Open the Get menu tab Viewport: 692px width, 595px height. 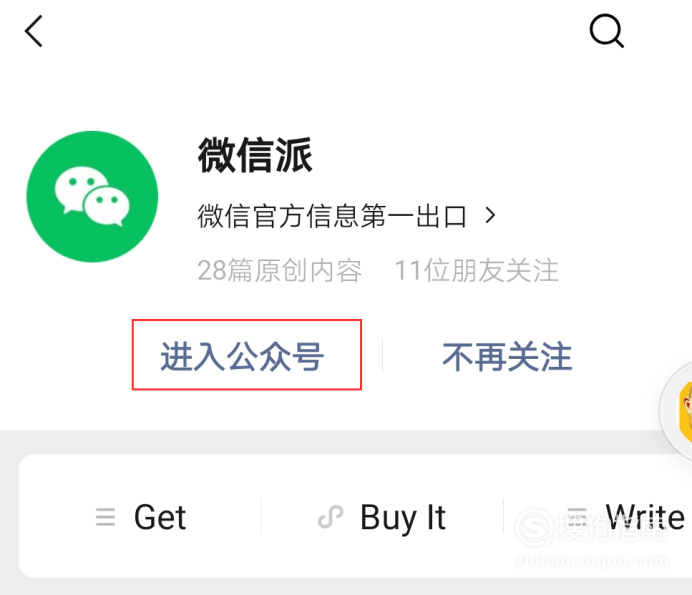pyautogui.click(x=160, y=517)
